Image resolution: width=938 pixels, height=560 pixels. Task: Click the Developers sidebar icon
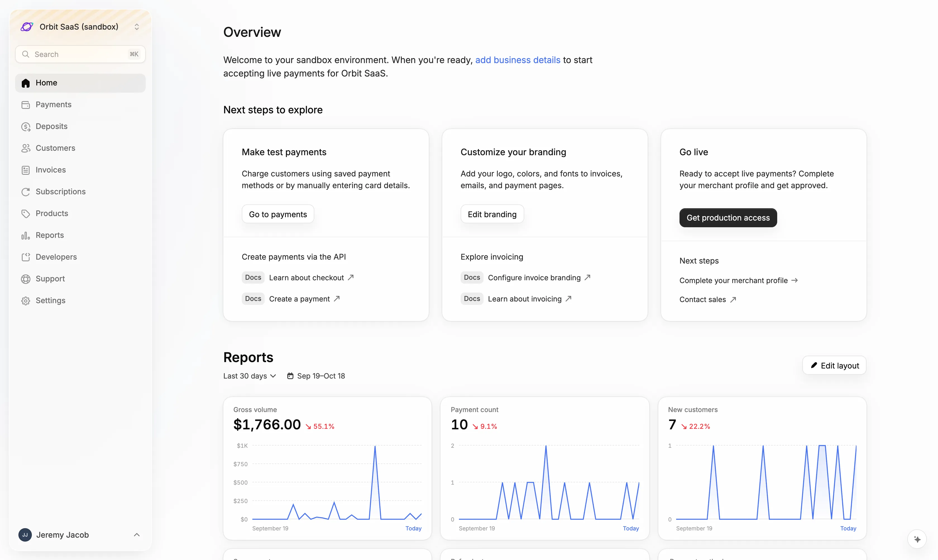pyautogui.click(x=26, y=257)
